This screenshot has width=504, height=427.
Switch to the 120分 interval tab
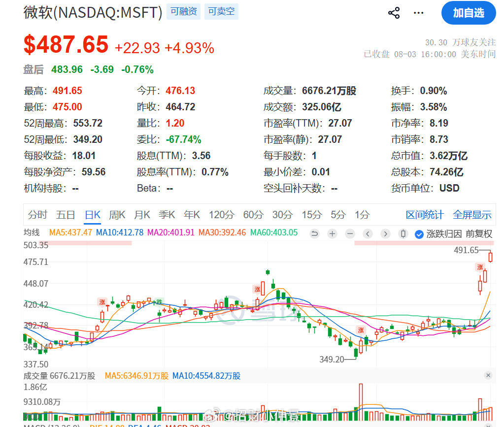pos(222,215)
